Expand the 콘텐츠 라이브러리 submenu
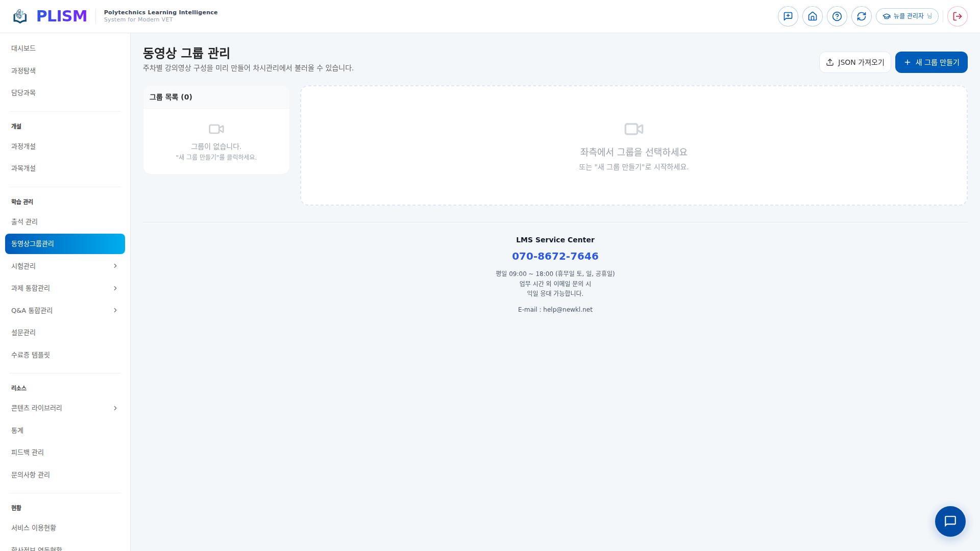Viewport: 980px width, 551px height. [65, 408]
